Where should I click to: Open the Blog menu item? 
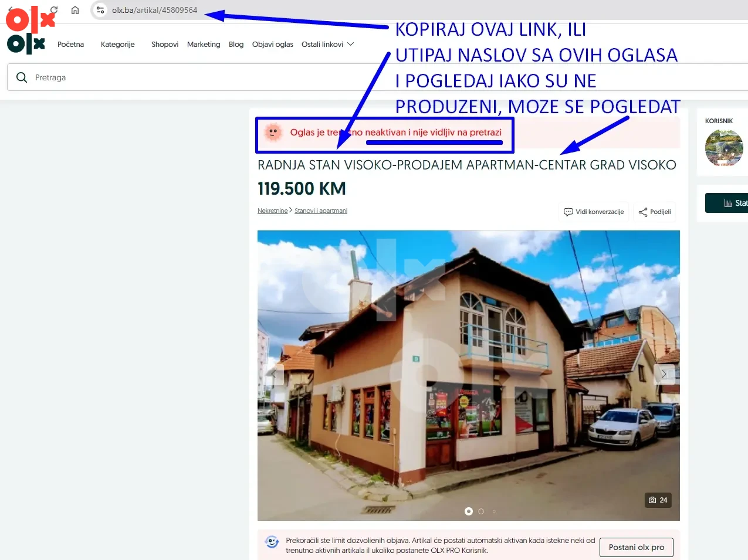[236, 45]
